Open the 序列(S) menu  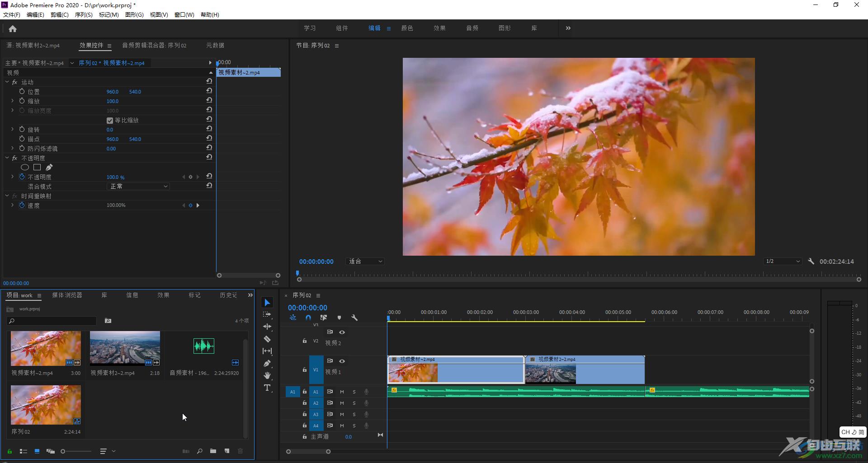[84, 14]
